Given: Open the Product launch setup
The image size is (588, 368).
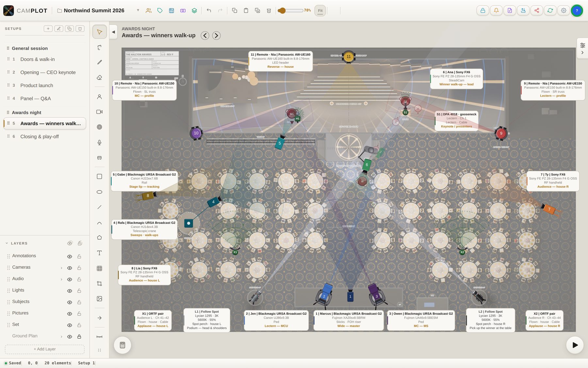Looking at the screenshot, I should pos(44,85).
